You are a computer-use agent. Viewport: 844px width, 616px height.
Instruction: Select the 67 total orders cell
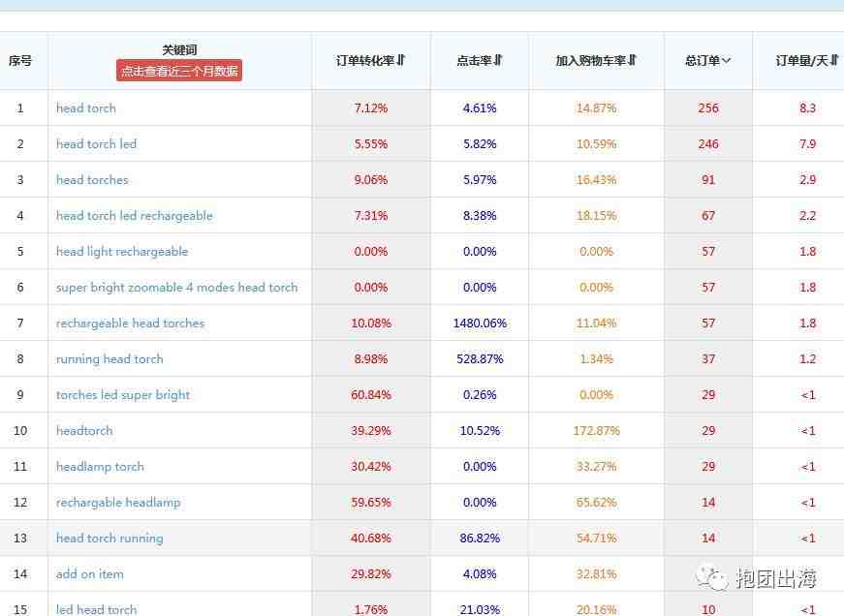[x=708, y=216]
